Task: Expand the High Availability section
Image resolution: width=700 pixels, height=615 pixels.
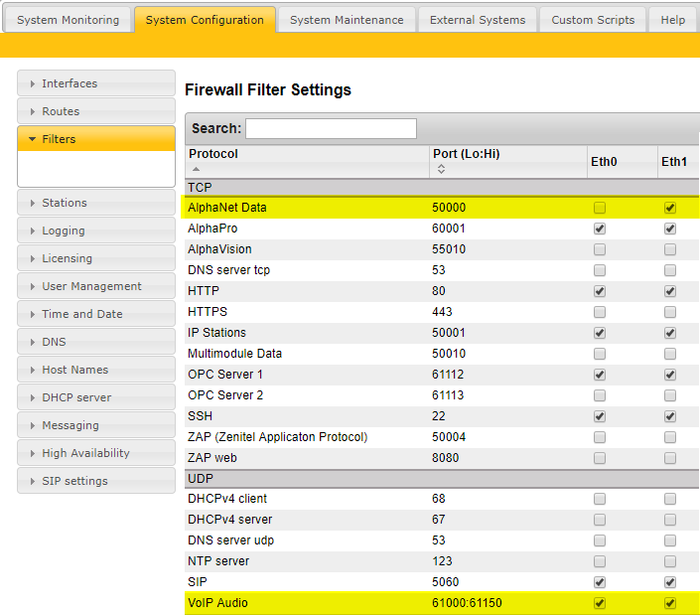Action: pyautogui.click(x=96, y=453)
